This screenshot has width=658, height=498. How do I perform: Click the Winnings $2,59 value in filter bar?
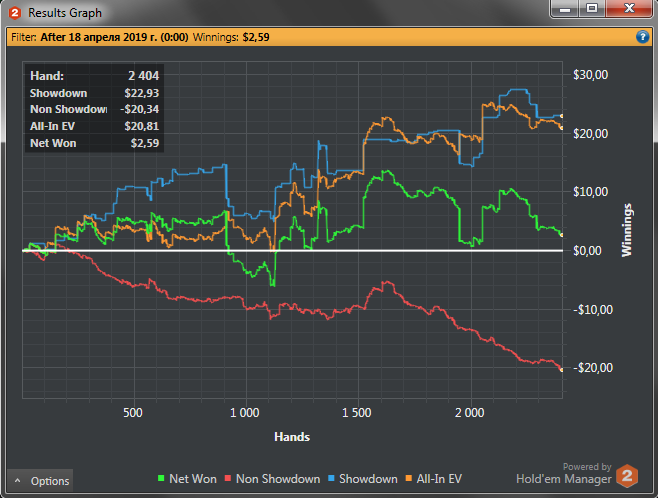click(256, 37)
